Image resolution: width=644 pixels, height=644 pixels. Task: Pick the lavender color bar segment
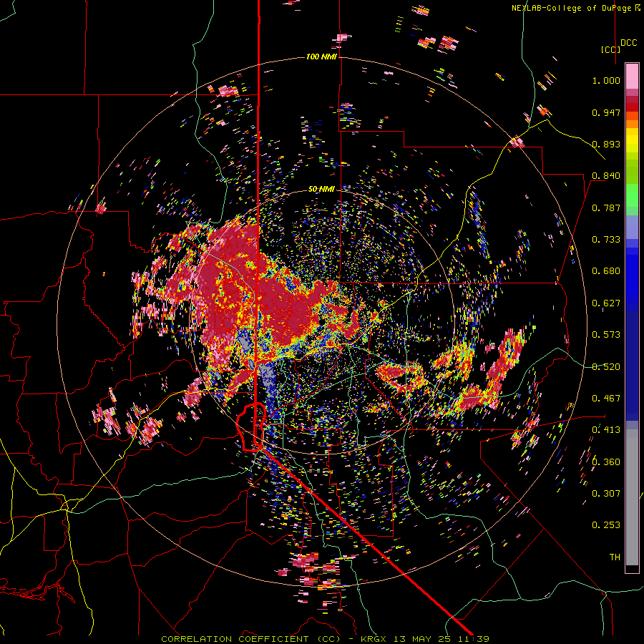pyautogui.click(x=632, y=227)
